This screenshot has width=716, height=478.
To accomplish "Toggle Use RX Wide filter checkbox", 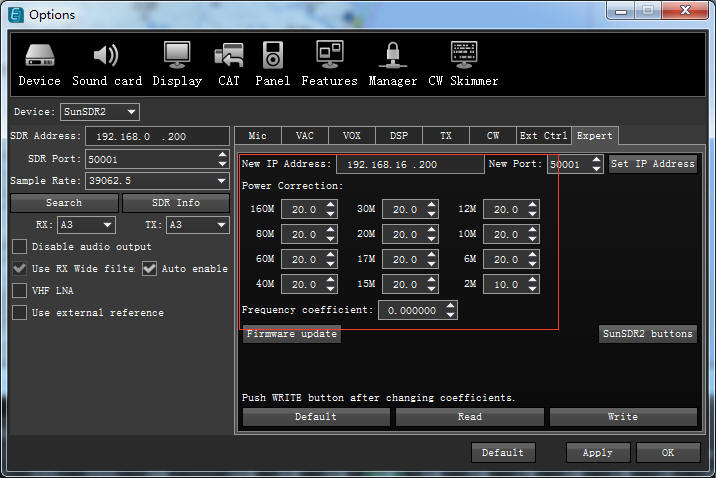I will (19, 268).
